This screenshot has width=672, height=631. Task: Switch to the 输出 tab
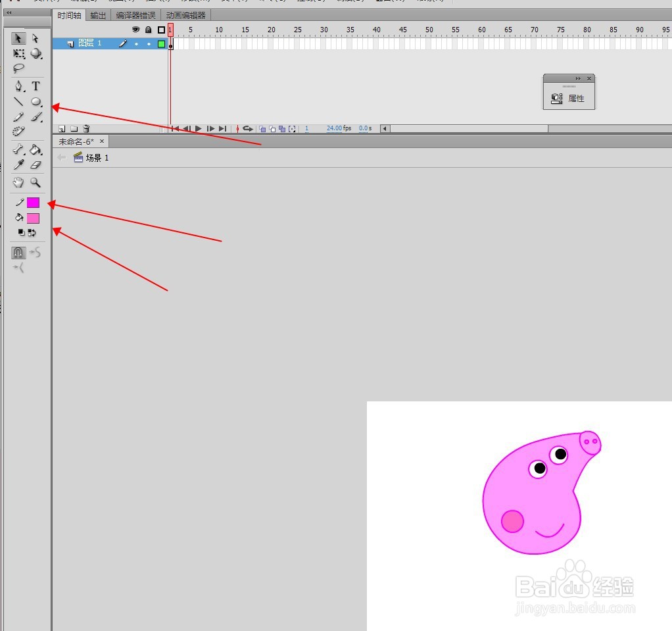[x=98, y=15]
